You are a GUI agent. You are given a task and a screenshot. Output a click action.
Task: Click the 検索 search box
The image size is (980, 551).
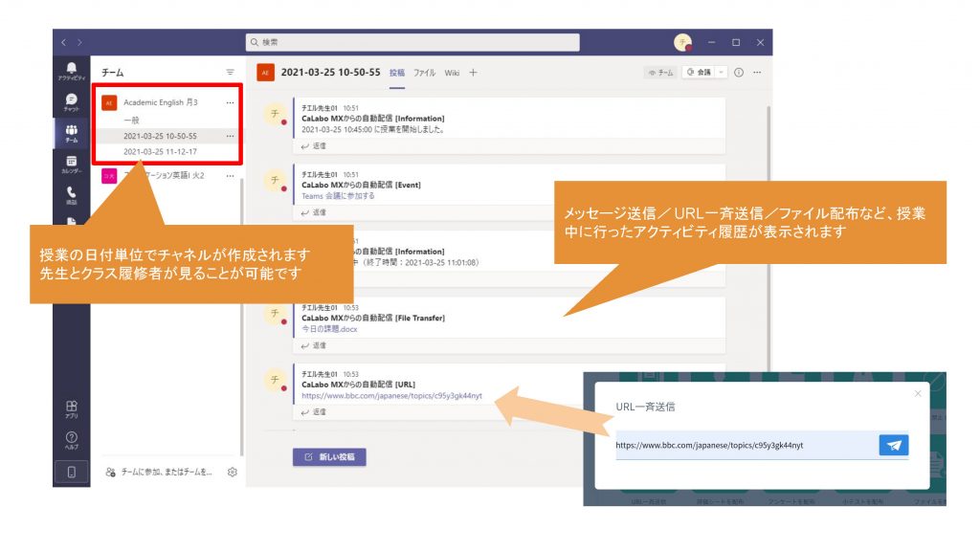click(412, 42)
